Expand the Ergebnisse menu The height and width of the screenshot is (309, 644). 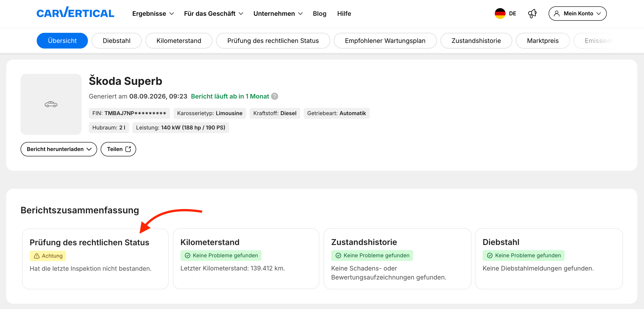153,13
